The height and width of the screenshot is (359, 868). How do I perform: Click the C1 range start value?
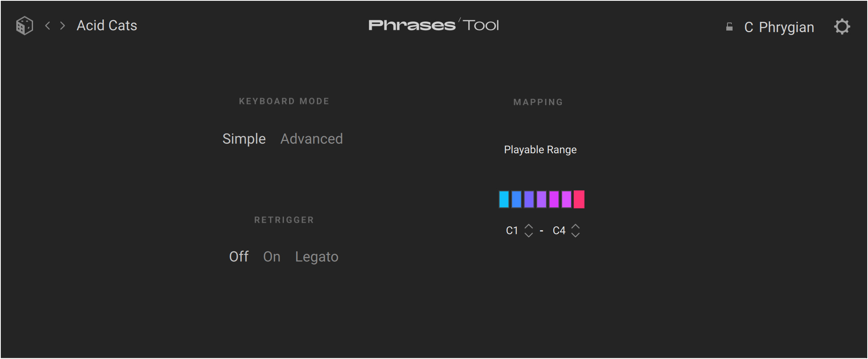pos(512,231)
